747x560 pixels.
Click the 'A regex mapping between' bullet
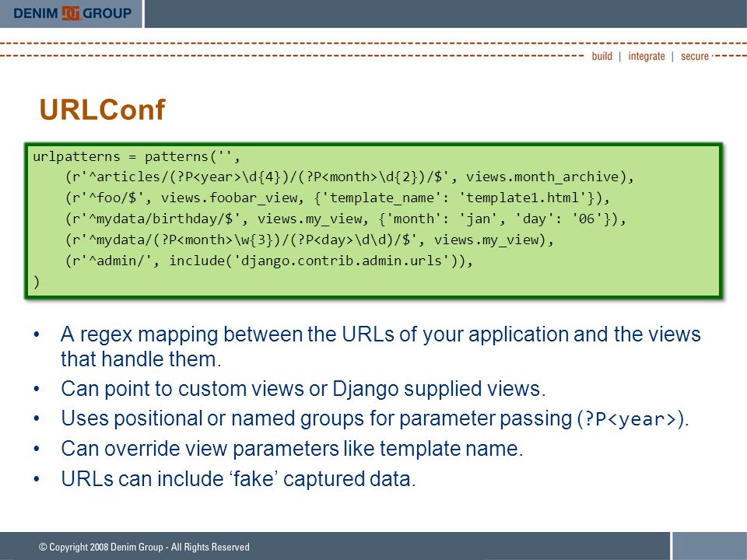(381, 346)
